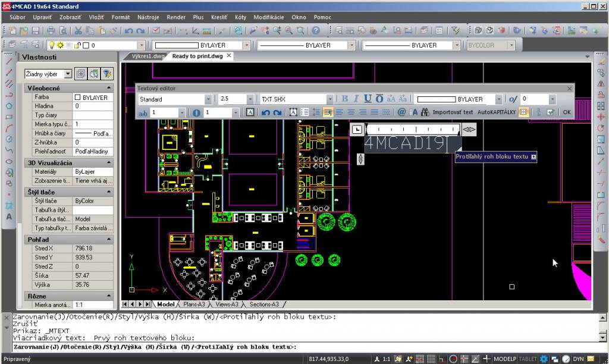Click the oblique angle value field showing 0
The height and width of the screenshot is (364, 609).
[x=535, y=99]
